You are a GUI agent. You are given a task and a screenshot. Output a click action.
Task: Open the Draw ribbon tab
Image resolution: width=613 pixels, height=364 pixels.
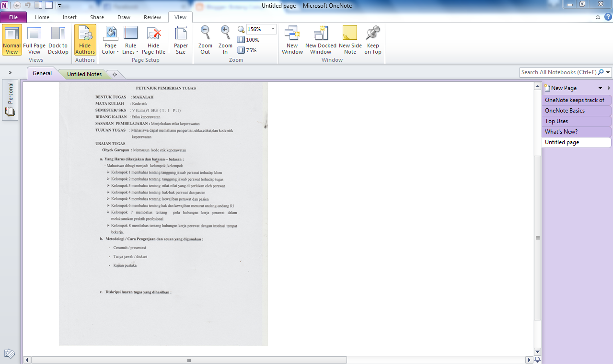[x=124, y=17]
